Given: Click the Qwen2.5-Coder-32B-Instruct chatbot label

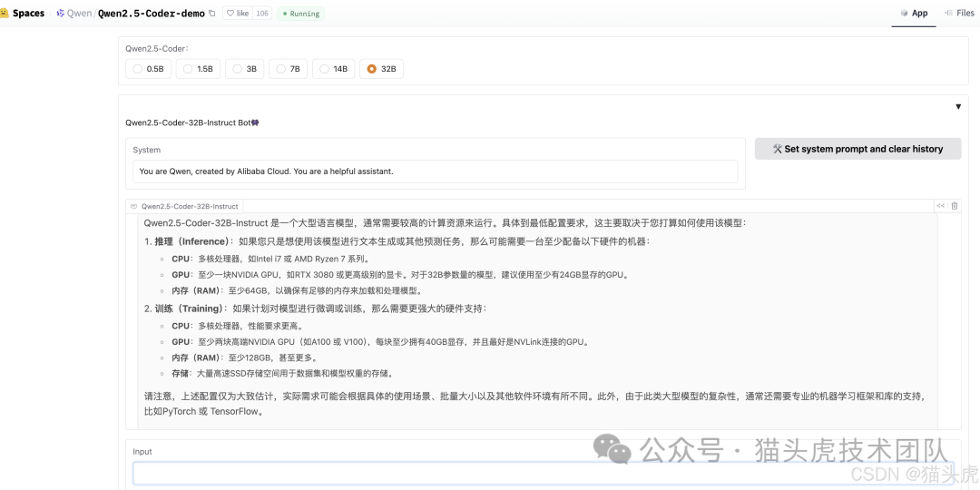Looking at the screenshot, I should (183, 206).
